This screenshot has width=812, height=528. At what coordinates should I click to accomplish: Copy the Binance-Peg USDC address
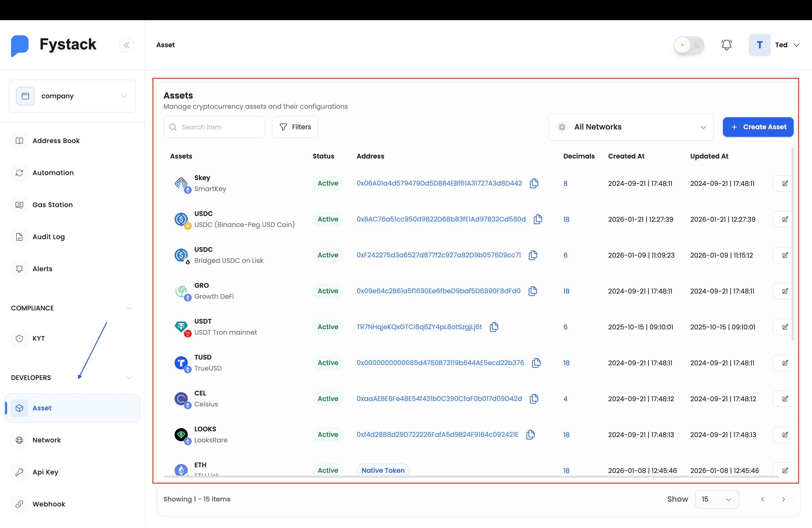538,219
